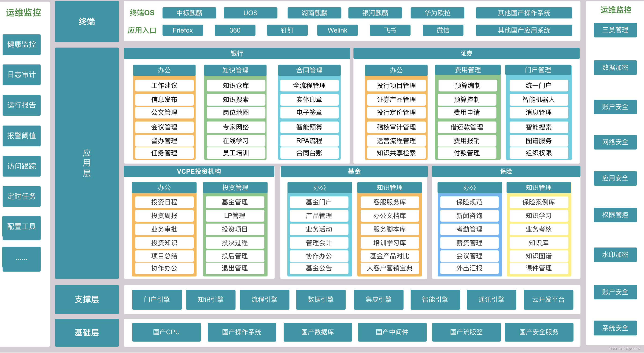Select the 考勤管理 item
644x353 pixels.
(469, 229)
